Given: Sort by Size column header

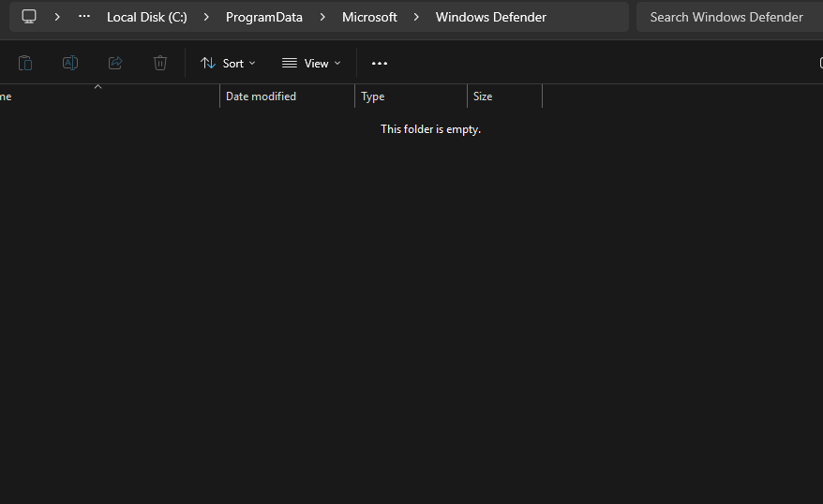Looking at the screenshot, I should pyautogui.click(x=504, y=96).
